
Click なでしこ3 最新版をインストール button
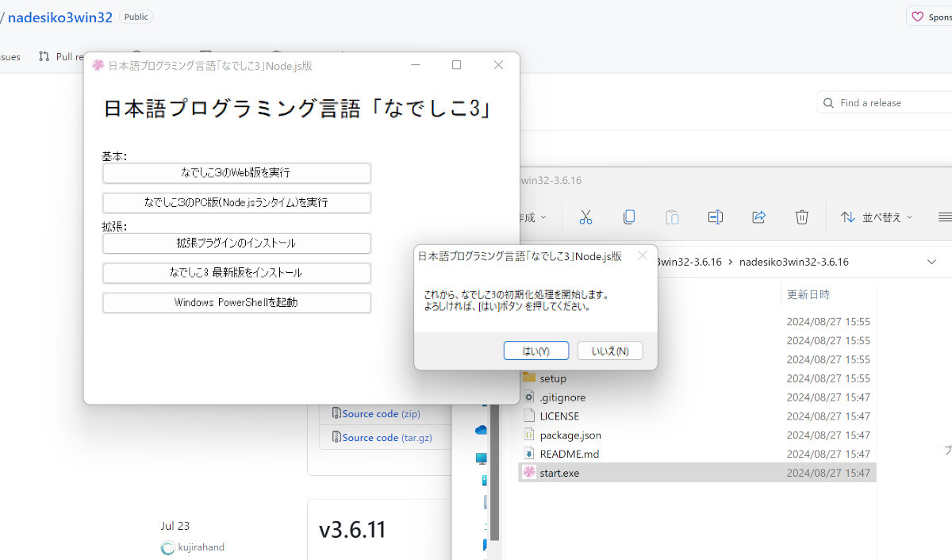click(x=236, y=272)
